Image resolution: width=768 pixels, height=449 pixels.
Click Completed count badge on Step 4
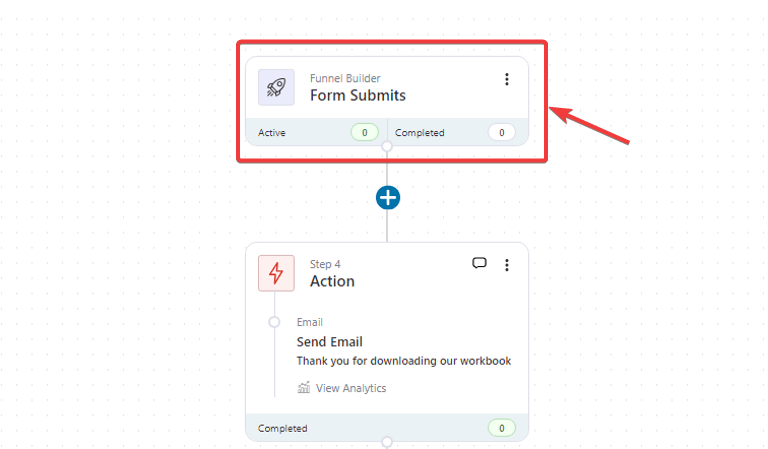pyautogui.click(x=502, y=428)
